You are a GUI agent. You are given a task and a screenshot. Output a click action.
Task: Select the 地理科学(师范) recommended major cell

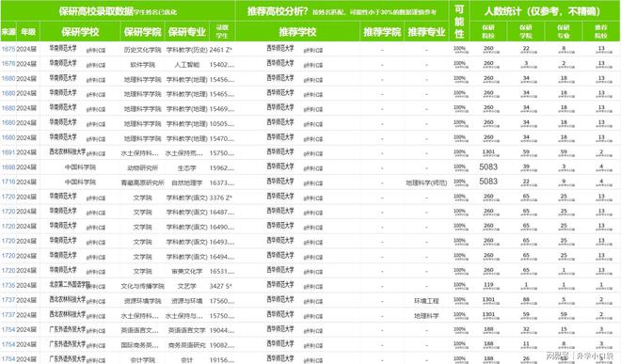[x=426, y=182]
